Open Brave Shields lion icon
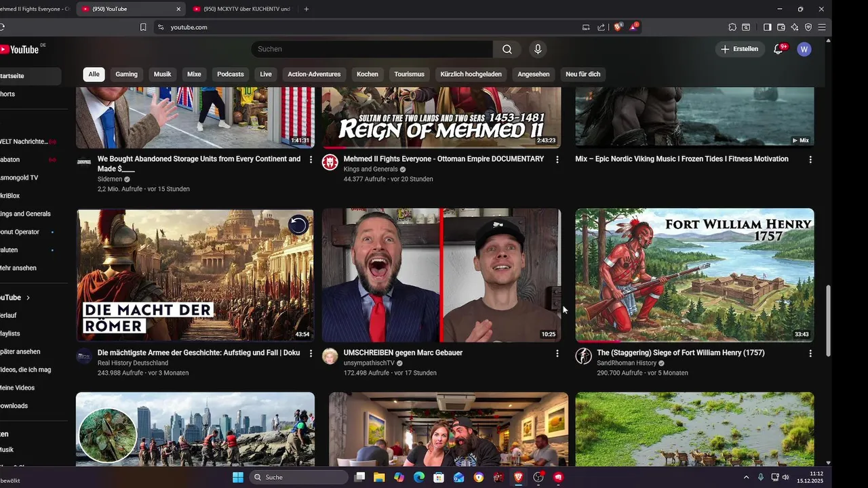The image size is (868, 488). coord(618,27)
